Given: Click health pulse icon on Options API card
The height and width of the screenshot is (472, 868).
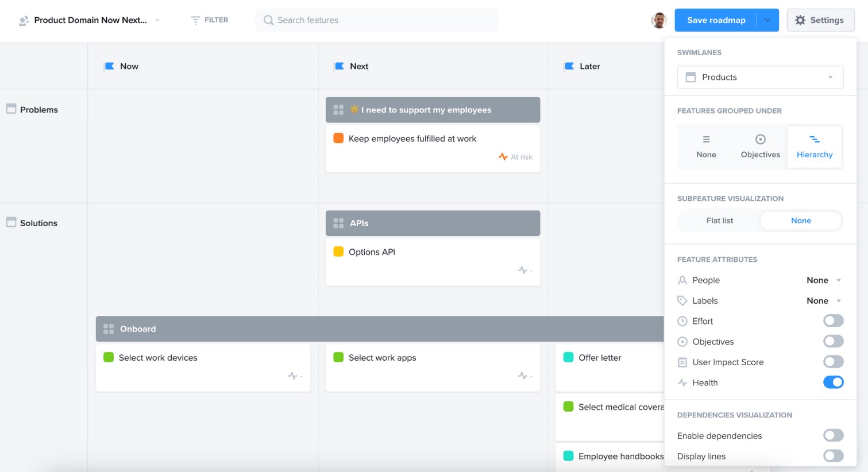Looking at the screenshot, I should [522, 270].
